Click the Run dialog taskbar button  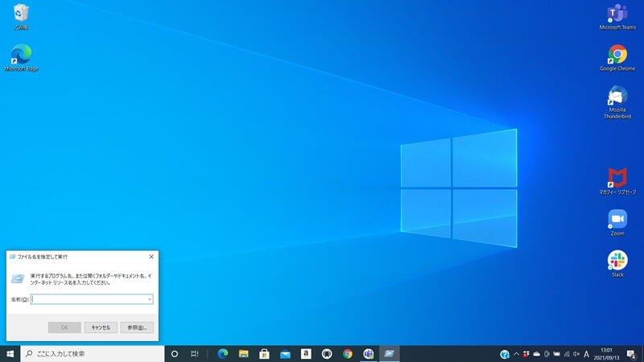(x=390, y=354)
